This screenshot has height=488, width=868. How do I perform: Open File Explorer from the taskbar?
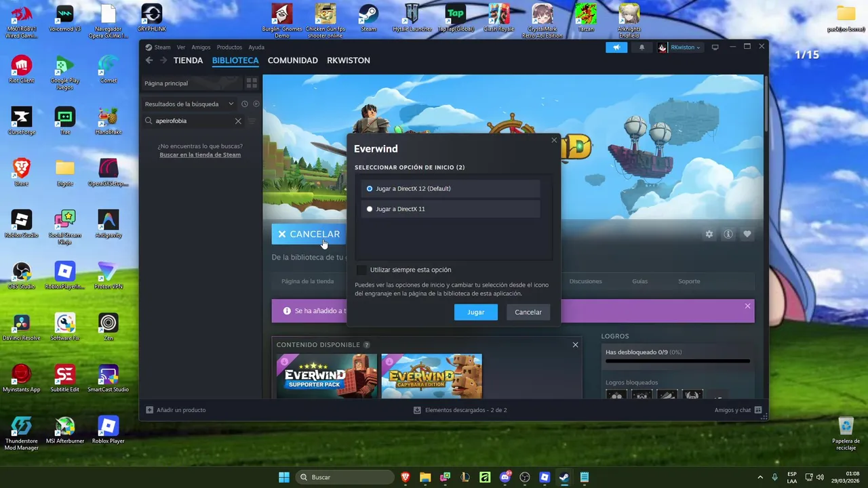pyautogui.click(x=425, y=477)
